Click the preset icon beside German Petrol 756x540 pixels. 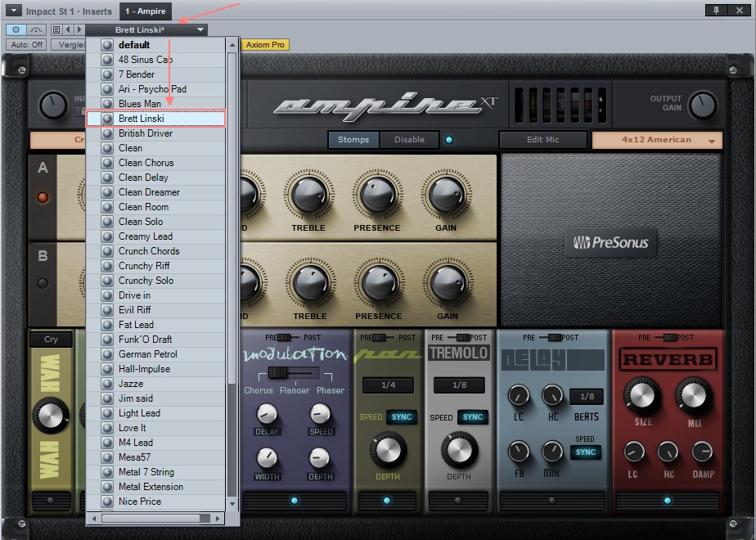point(107,354)
